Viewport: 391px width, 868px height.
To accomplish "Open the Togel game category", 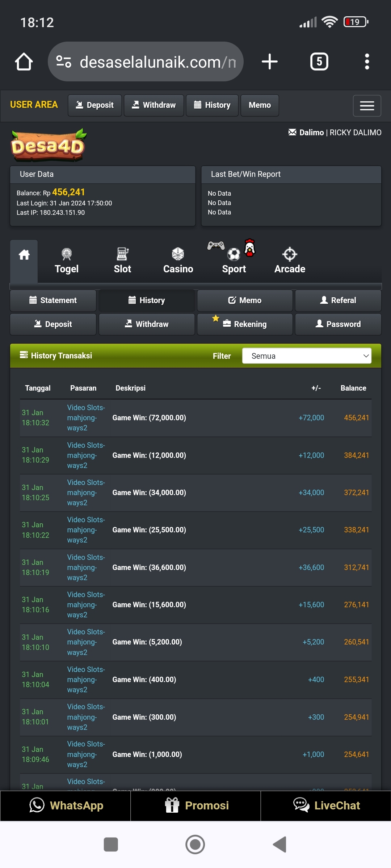I will 67,260.
